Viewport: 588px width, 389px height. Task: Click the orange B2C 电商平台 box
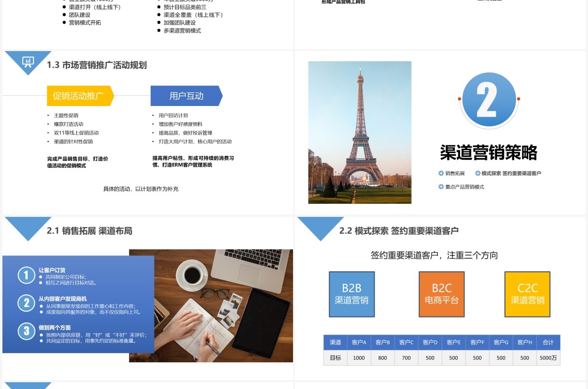(x=442, y=294)
